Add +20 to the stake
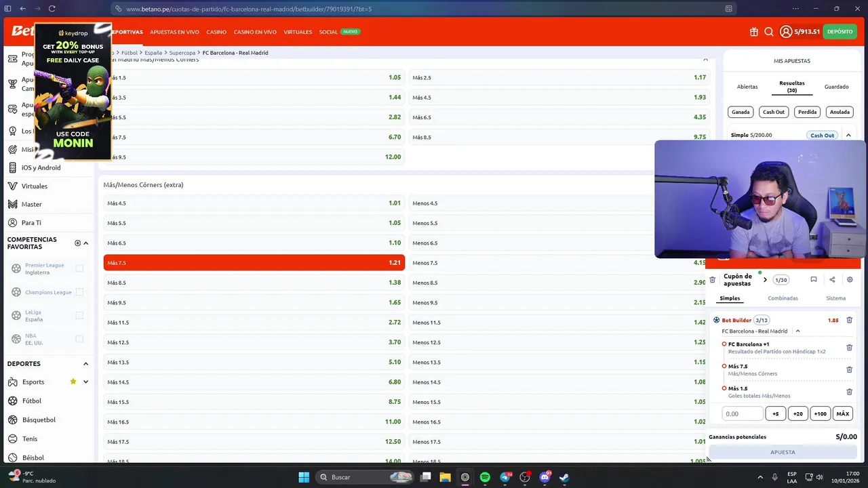Screen dimensions: 868x488 point(798,413)
